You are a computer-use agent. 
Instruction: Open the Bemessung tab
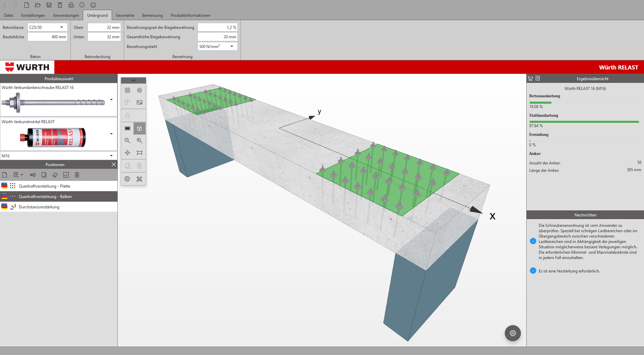[x=152, y=15]
